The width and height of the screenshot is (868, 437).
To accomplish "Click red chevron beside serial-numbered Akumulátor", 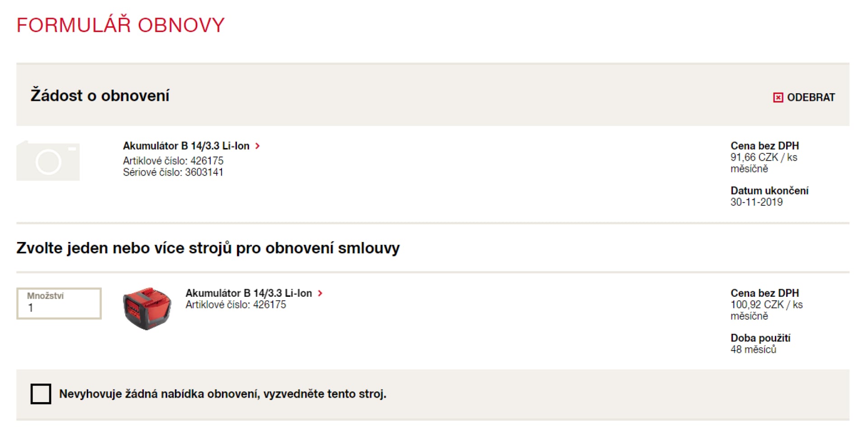I will point(258,146).
